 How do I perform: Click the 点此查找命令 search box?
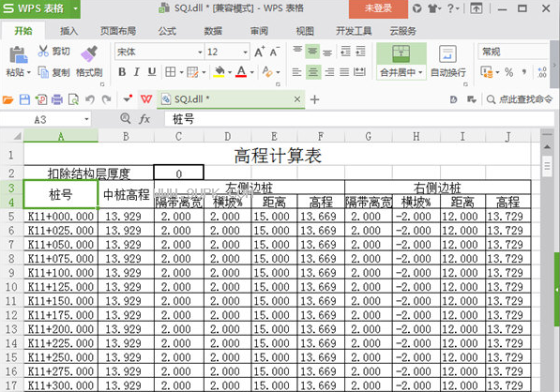coord(520,98)
